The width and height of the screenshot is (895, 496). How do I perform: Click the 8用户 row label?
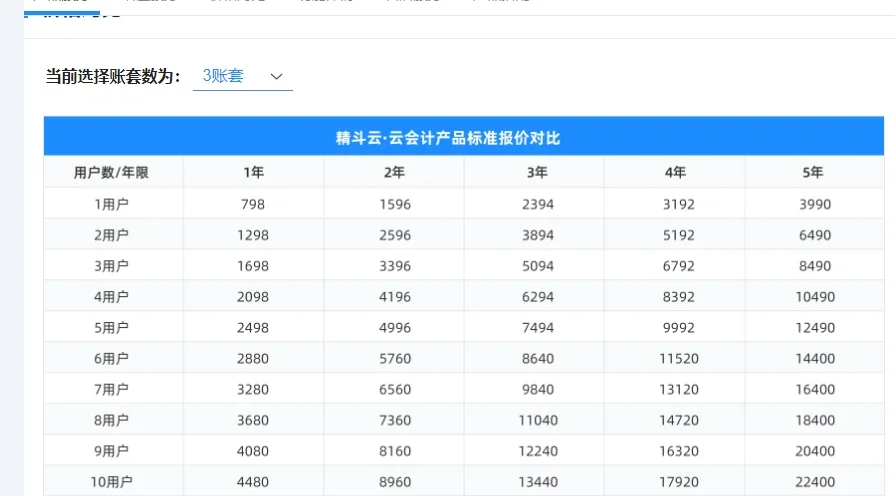[111, 420]
